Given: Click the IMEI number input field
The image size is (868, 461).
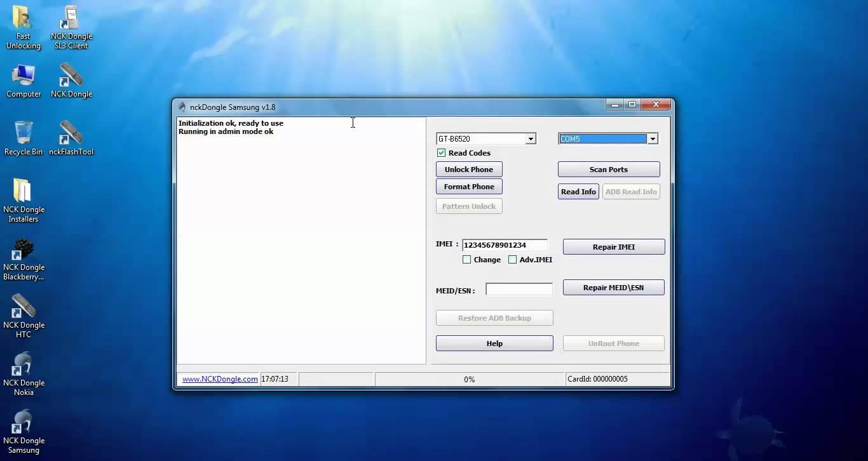Looking at the screenshot, I should 505,245.
